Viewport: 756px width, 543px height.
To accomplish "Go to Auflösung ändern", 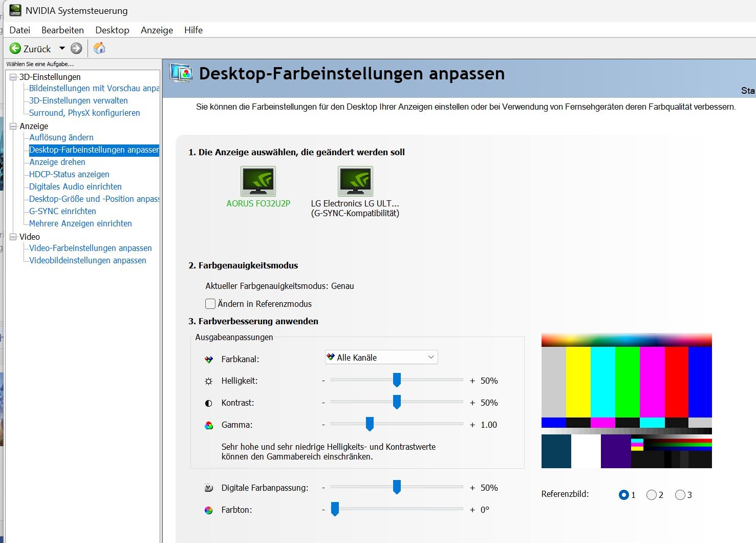I will (61, 137).
